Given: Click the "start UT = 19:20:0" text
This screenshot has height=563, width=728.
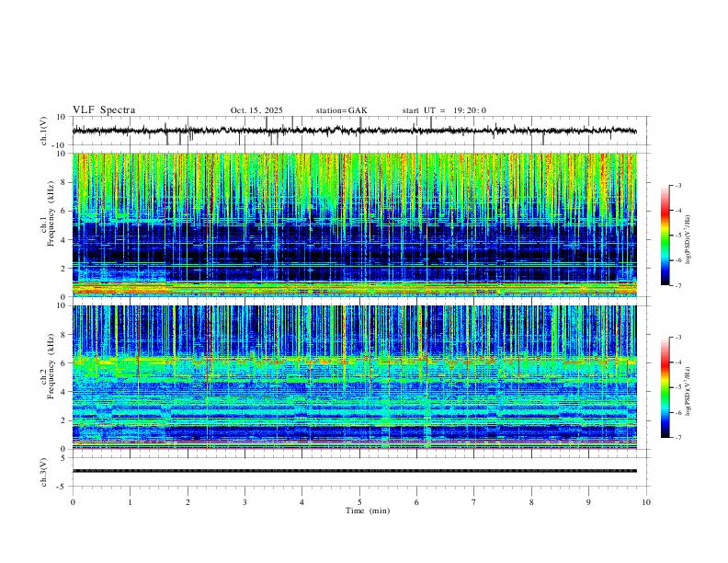Looking at the screenshot, I should click(x=444, y=110).
